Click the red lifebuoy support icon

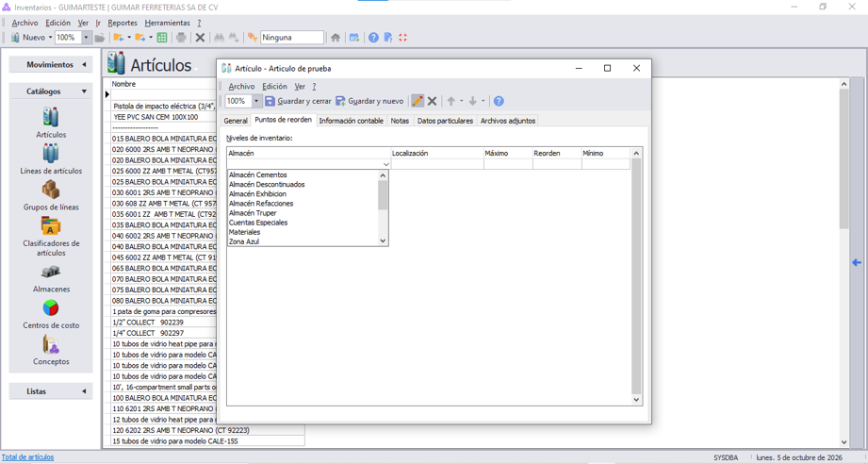[x=403, y=38]
